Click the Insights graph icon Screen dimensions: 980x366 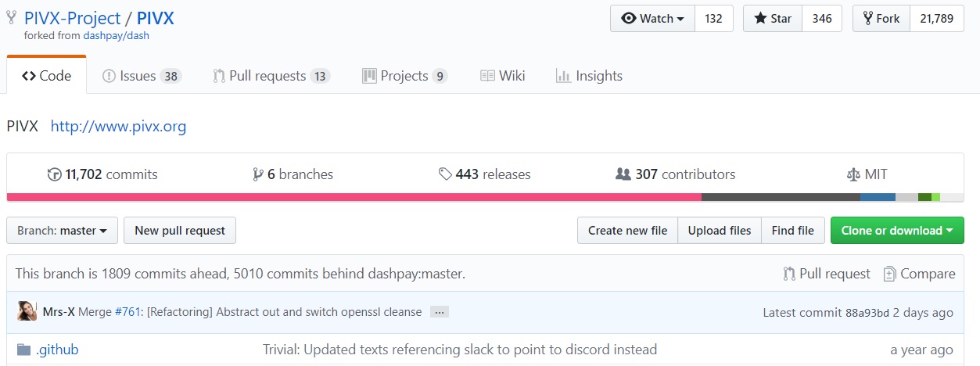click(562, 76)
